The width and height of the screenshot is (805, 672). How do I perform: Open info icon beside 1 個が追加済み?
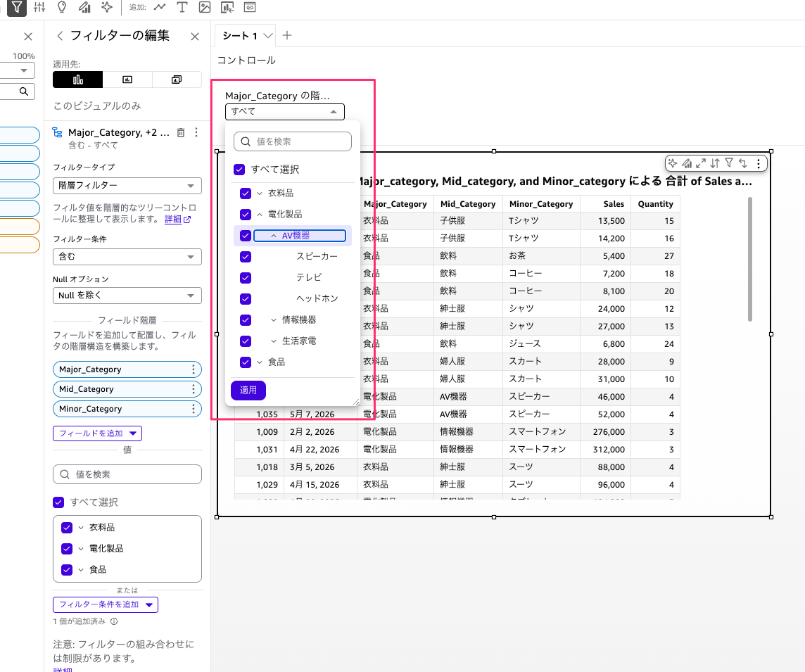114,621
